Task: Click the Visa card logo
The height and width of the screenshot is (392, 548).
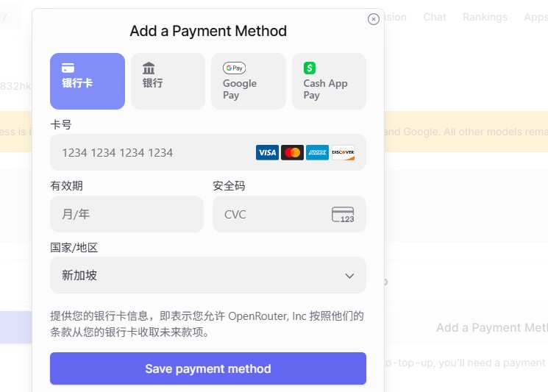Action: click(x=267, y=152)
